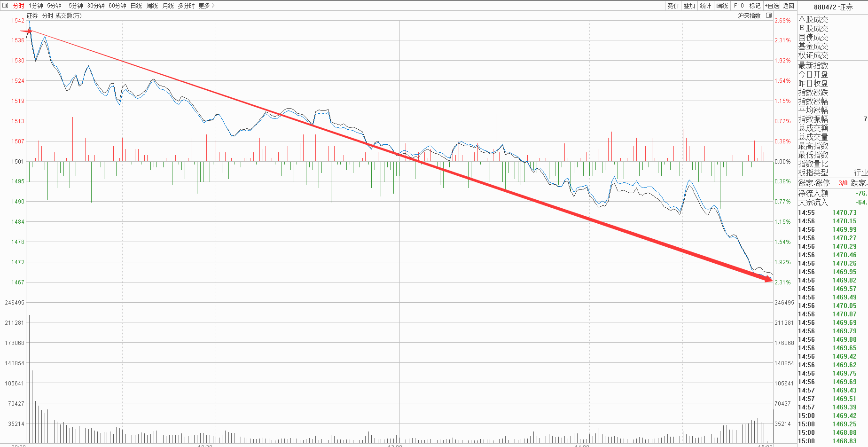868x447 pixels.
Task: Select the A股成交 row
Action: point(813,19)
